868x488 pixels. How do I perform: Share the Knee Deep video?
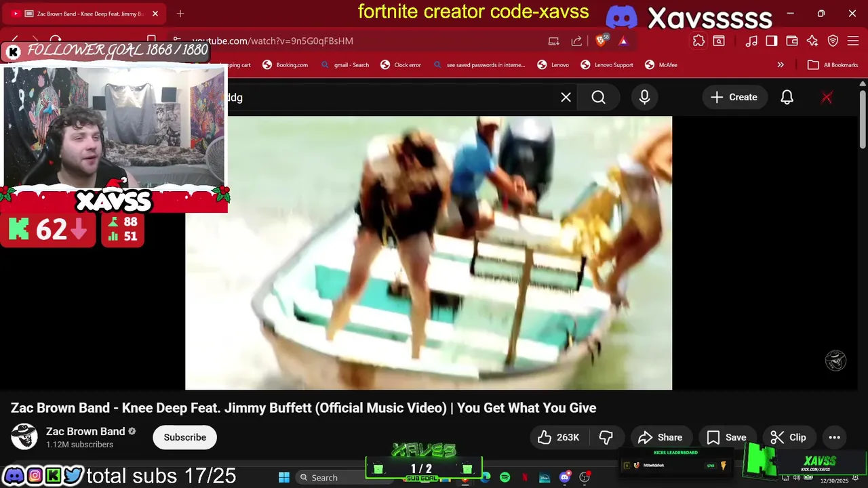[660, 437]
